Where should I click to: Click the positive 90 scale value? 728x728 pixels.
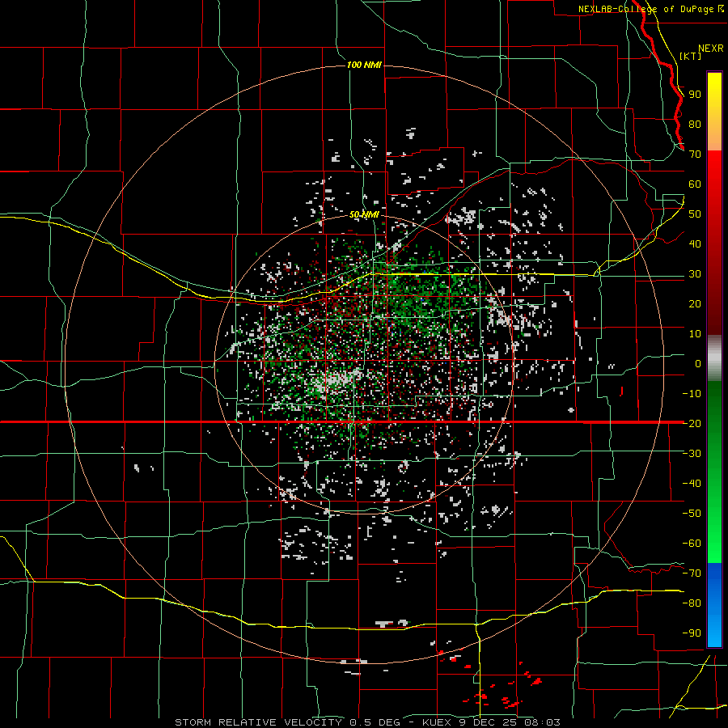(x=695, y=95)
